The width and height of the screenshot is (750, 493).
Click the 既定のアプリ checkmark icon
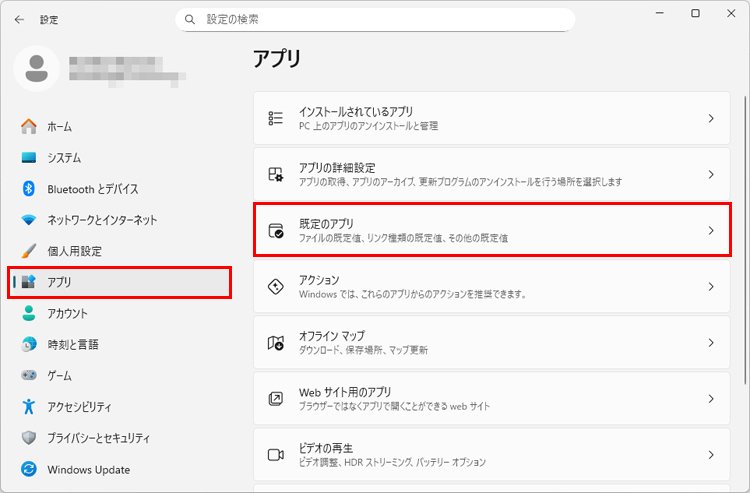[x=276, y=230]
